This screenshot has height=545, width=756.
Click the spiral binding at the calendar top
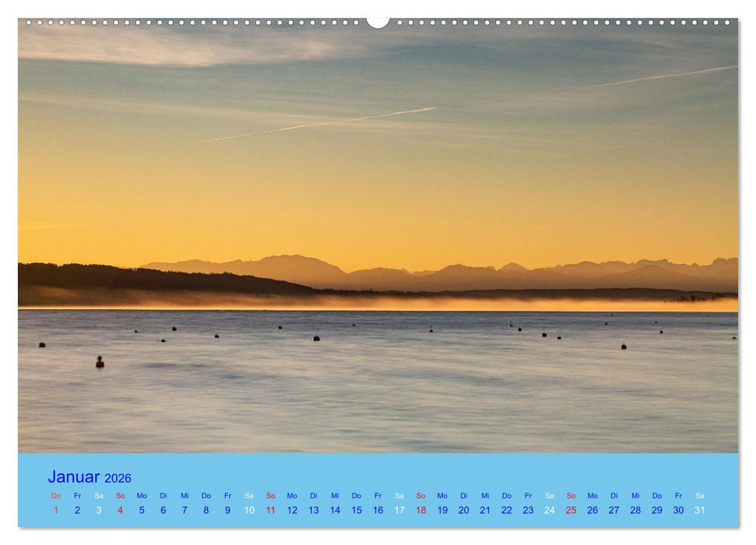[195, 23]
